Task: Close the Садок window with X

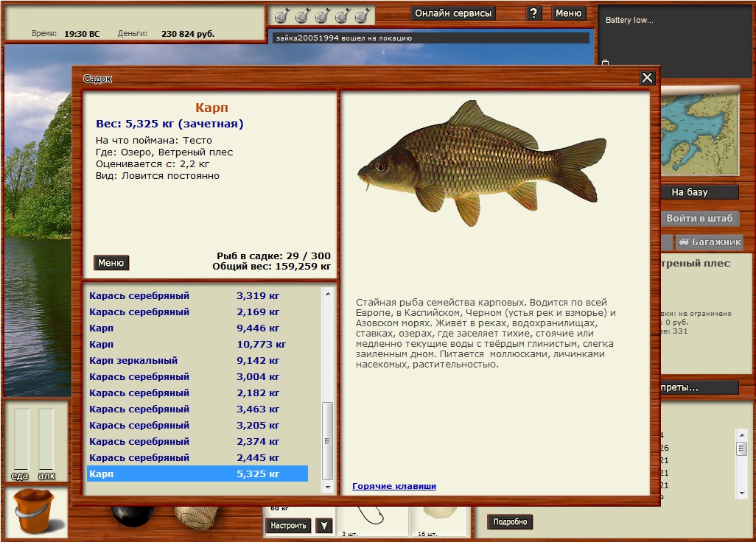Action: (647, 78)
